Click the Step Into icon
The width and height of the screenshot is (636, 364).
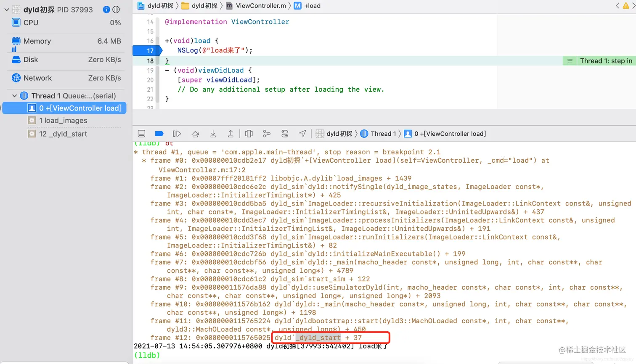[213, 134]
